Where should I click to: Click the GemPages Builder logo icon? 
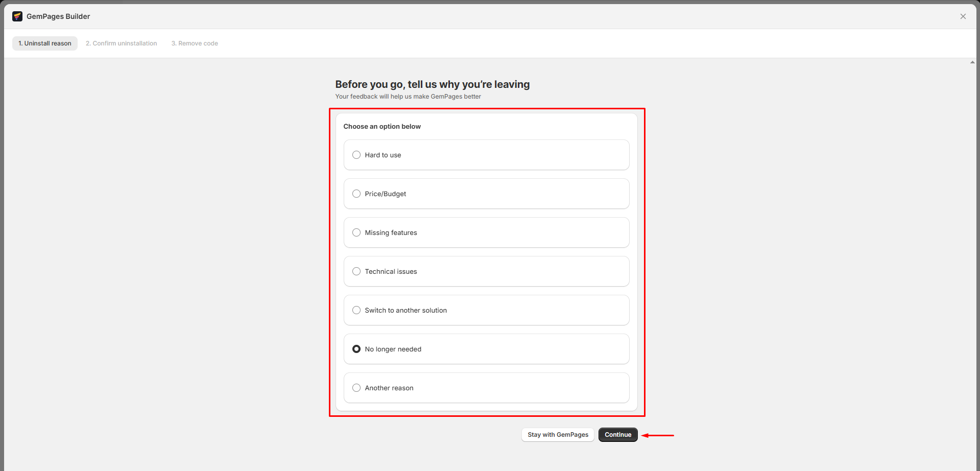[x=17, y=16]
